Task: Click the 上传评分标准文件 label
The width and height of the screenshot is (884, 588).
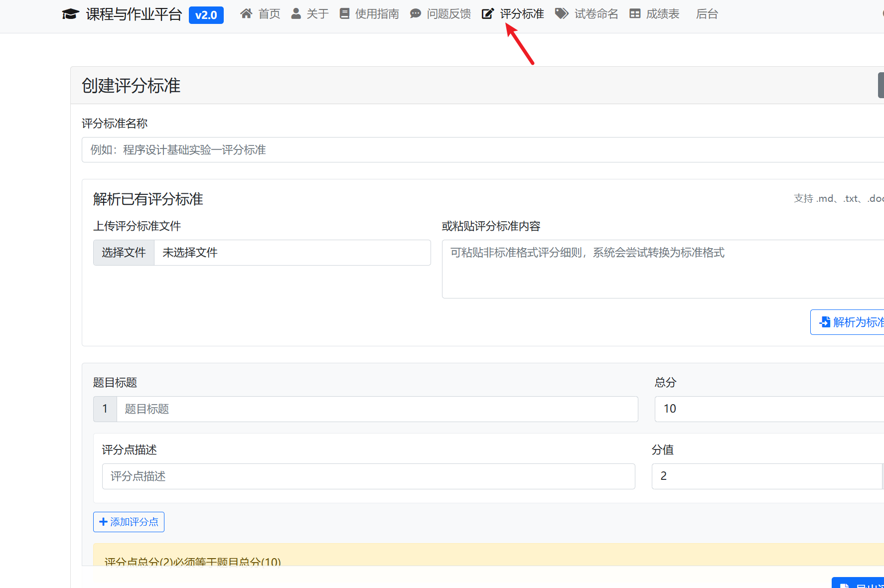Action: click(x=137, y=226)
